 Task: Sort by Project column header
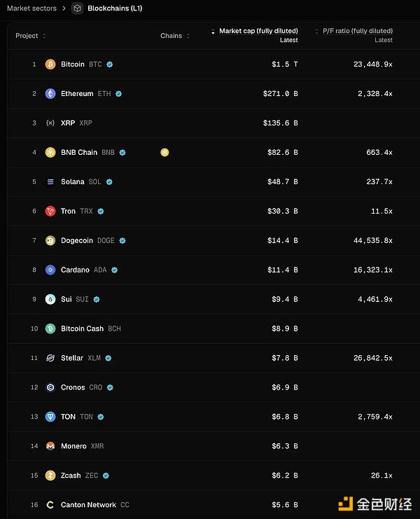(x=28, y=36)
